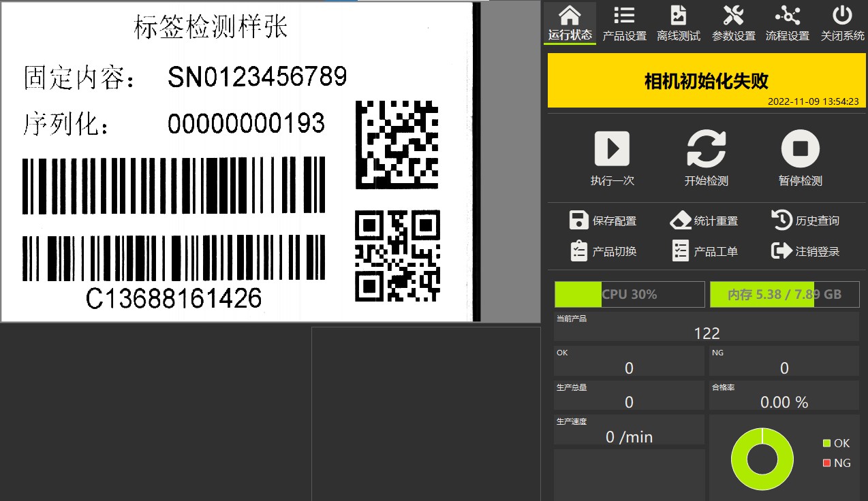This screenshot has width=868, height=501.
Task: Click the red NG legend swatch
Action: pos(826,463)
